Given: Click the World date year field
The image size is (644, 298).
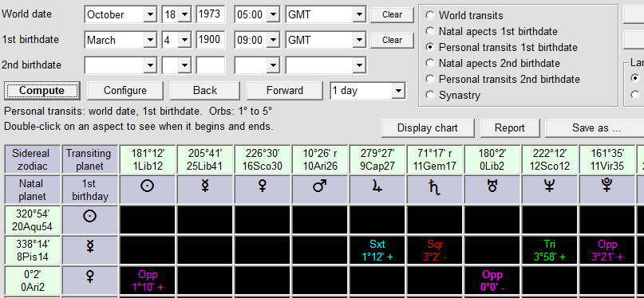Looking at the screenshot, I should (211, 15).
